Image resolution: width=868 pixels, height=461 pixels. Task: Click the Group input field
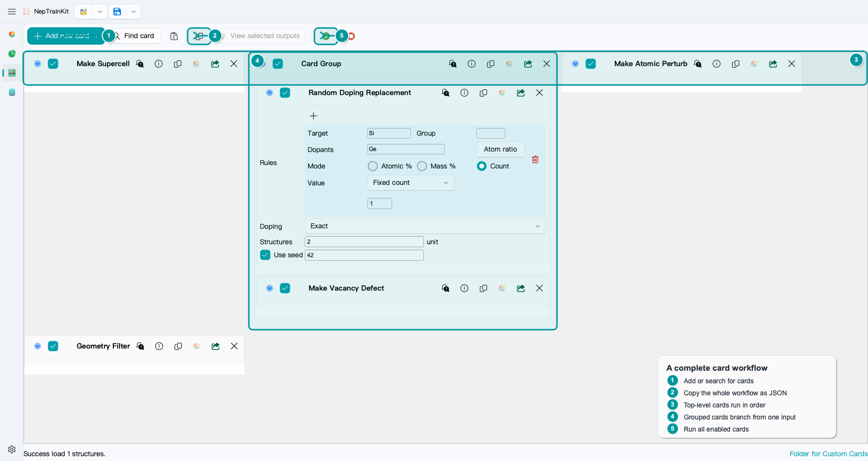coord(490,133)
